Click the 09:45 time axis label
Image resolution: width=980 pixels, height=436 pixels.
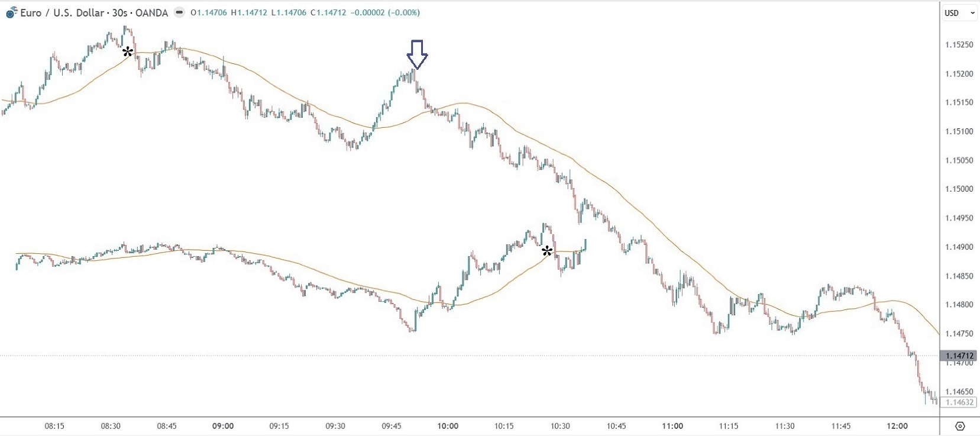pos(392,426)
